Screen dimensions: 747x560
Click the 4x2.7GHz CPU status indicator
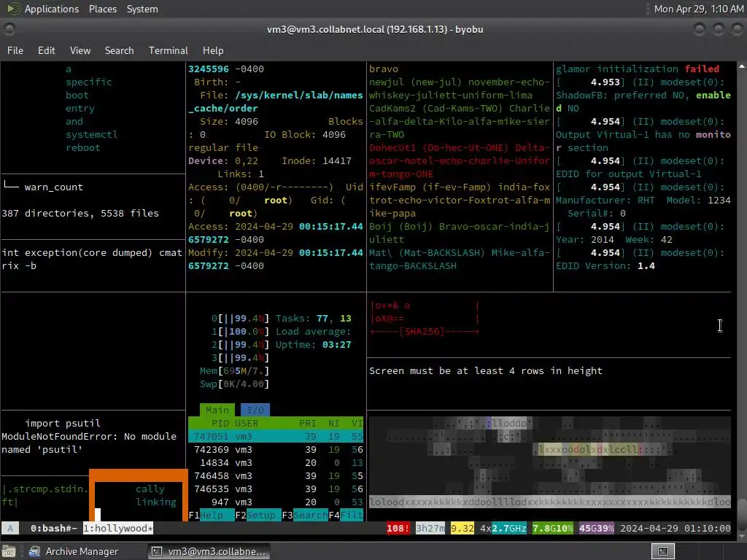tap(503, 528)
